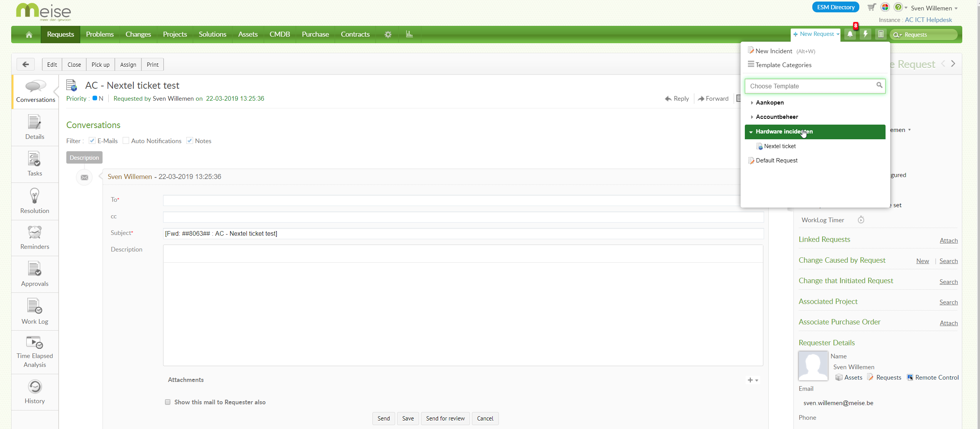The width and height of the screenshot is (980, 429).
Task: Open the admin settings gear icon
Action: pyautogui.click(x=388, y=35)
